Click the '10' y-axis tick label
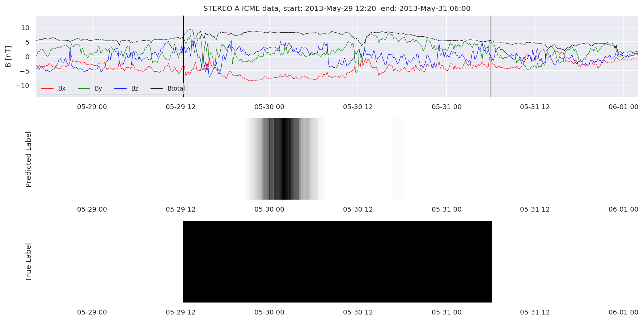The width and height of the screenshot is (644, 321). (x=25, y=28)
